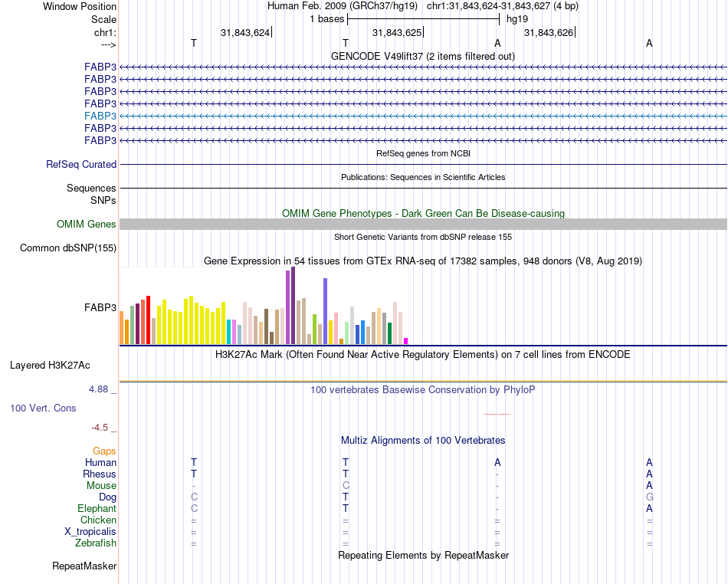Click the ---> strand direction arrow label
This screenshot has width=728, height=584.
pyautogui.click(x=108, y=44)
